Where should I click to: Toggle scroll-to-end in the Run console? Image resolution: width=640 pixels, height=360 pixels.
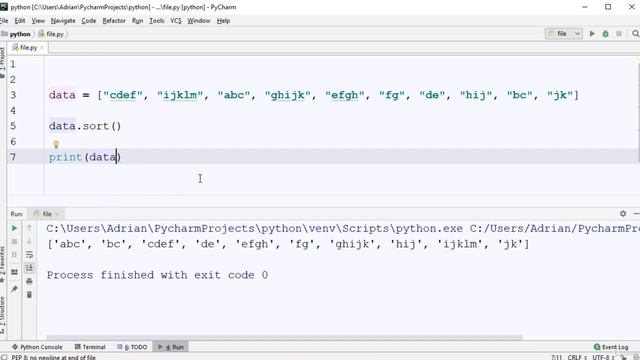click(29, 268)
